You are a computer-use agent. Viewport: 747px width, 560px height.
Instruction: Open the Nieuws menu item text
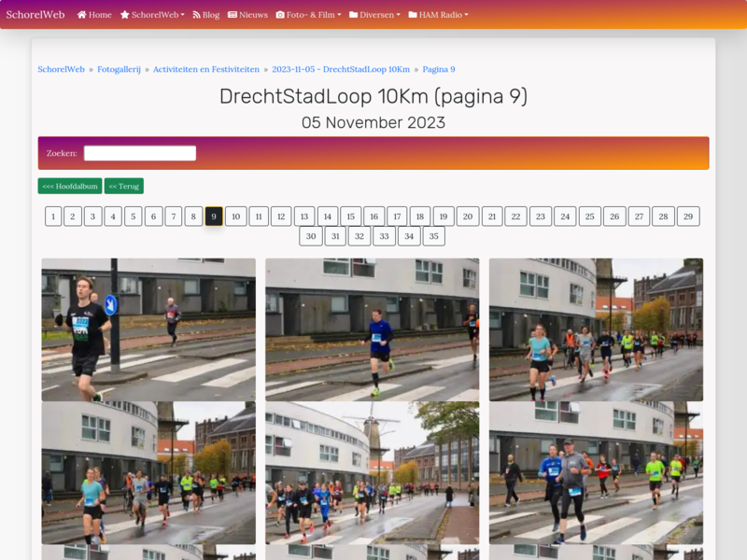coord(253,15)
